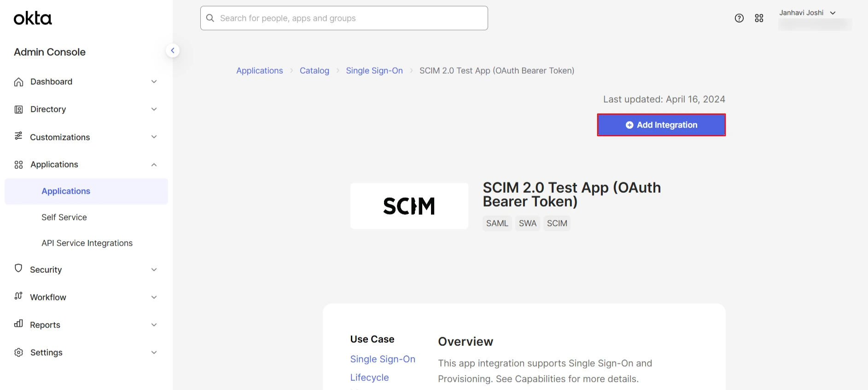This screenshot has height=390, width=868.
Task: Click the SCIM app logo
Action: point(409,206)
